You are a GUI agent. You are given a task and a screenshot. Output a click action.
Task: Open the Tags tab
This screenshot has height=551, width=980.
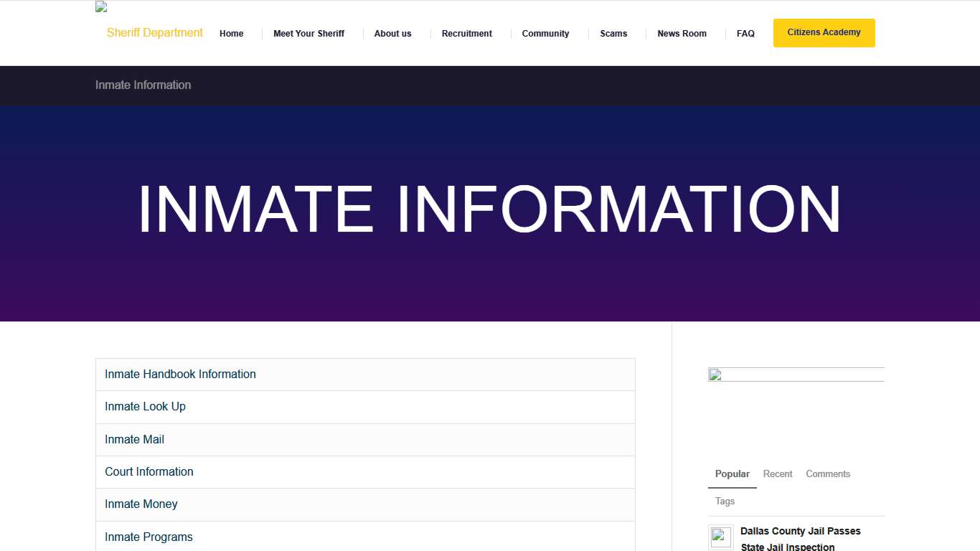725,501
